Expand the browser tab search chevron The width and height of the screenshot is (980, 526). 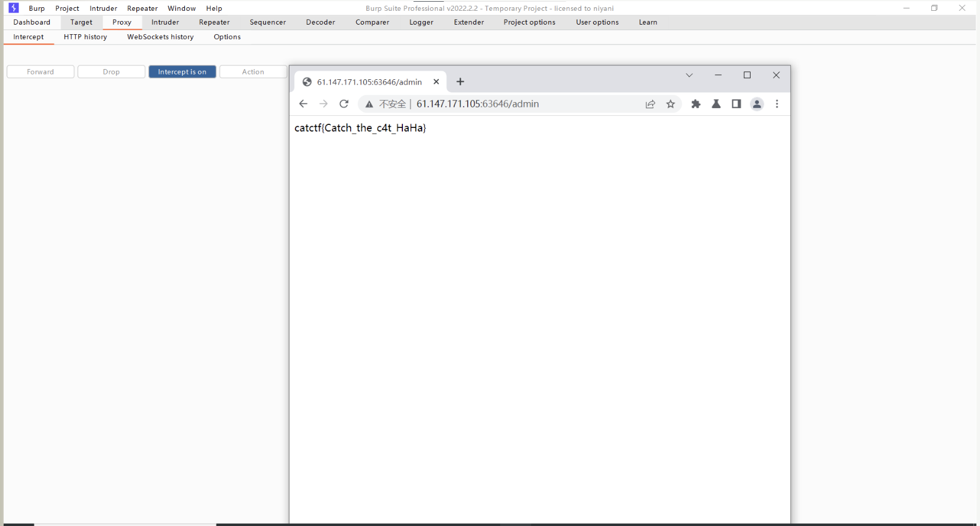click(x=689, y=75)
